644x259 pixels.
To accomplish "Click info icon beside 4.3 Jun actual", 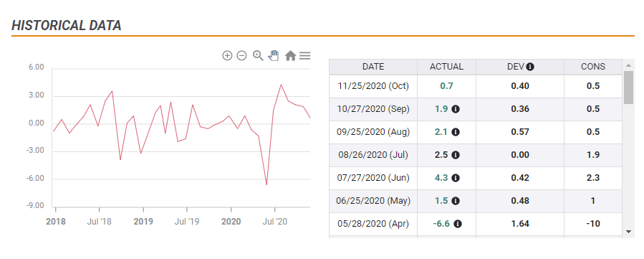I will pos(455,178).
